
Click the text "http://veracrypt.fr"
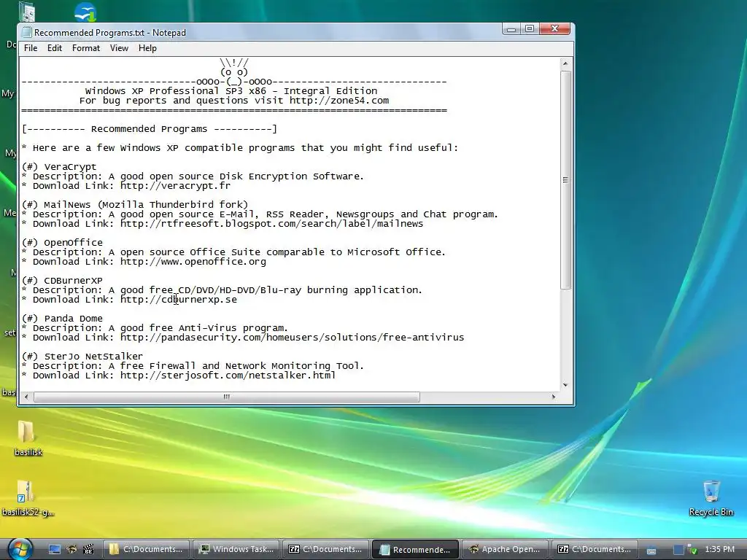pos(175,186)
